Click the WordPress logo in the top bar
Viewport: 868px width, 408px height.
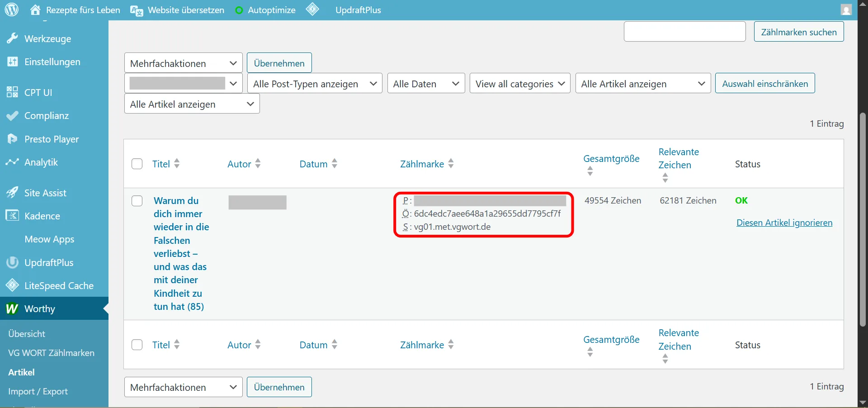[x=11, y=9]
